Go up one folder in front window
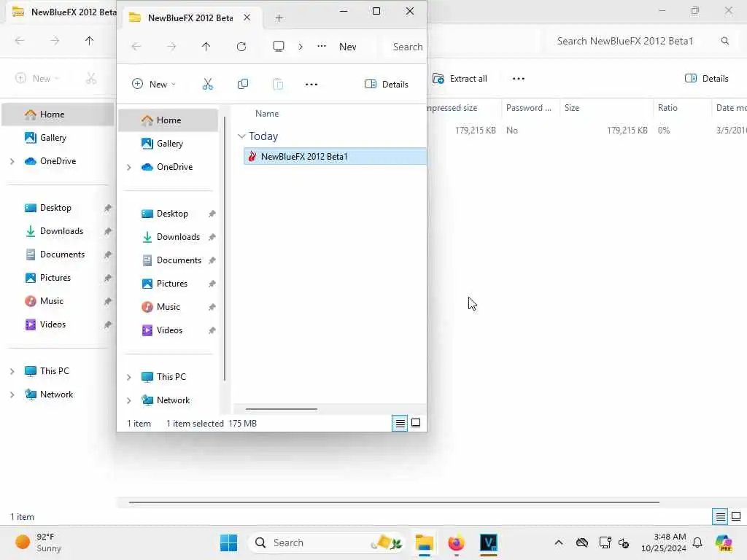 (206, 47)
